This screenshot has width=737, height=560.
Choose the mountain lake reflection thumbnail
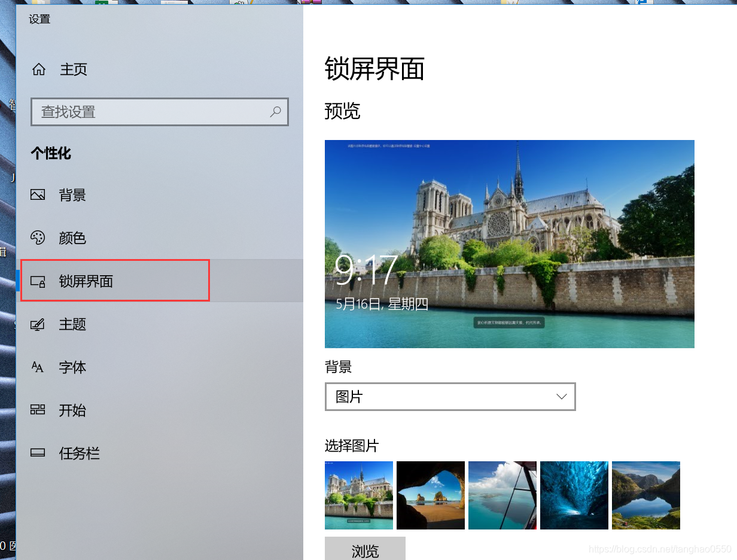646,495
